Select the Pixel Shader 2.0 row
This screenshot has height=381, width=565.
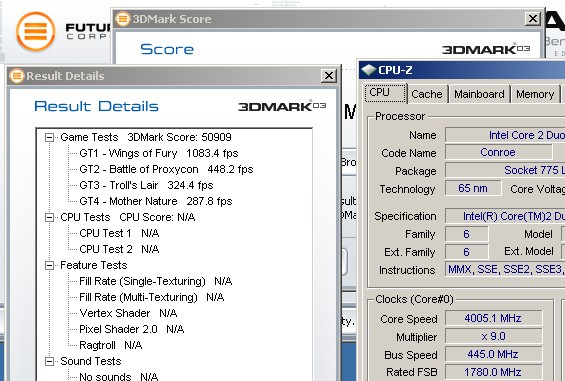pos(132,329)
